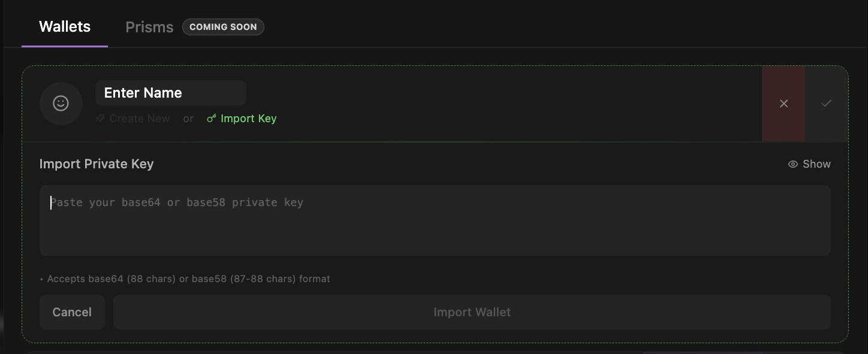Viewport: 868px width, 354px height.
Task: Select the Import Key option
Action: tap(248, 118)
